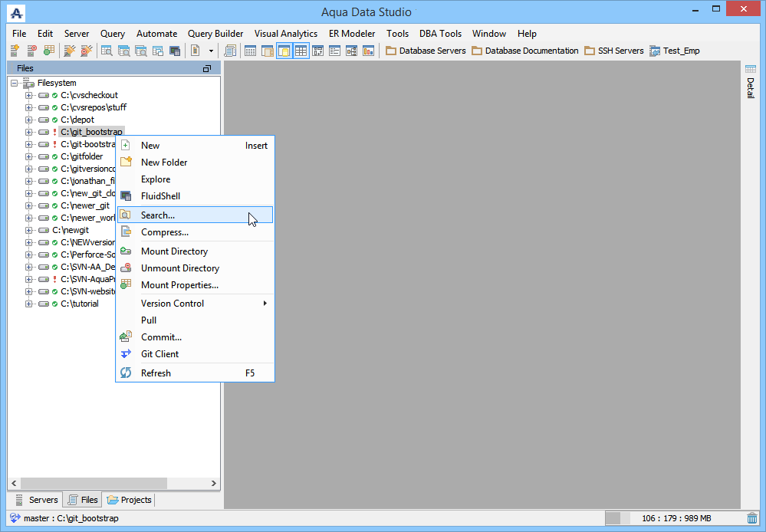Click the highlighted yellow cylinder view toolbar icon

284,51
